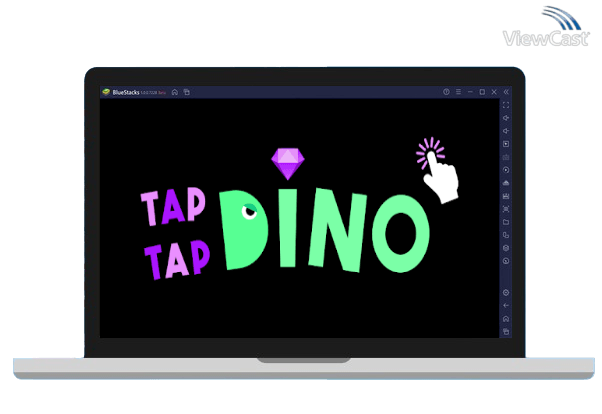
Task: Go to Android home via sidebar bottom icon
Action: (x=506, y=319)
